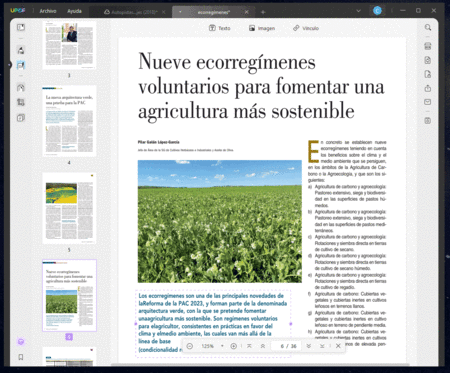450x373 pixels.
Task: Collapse the left panel arrow
Action: point(10,65)
